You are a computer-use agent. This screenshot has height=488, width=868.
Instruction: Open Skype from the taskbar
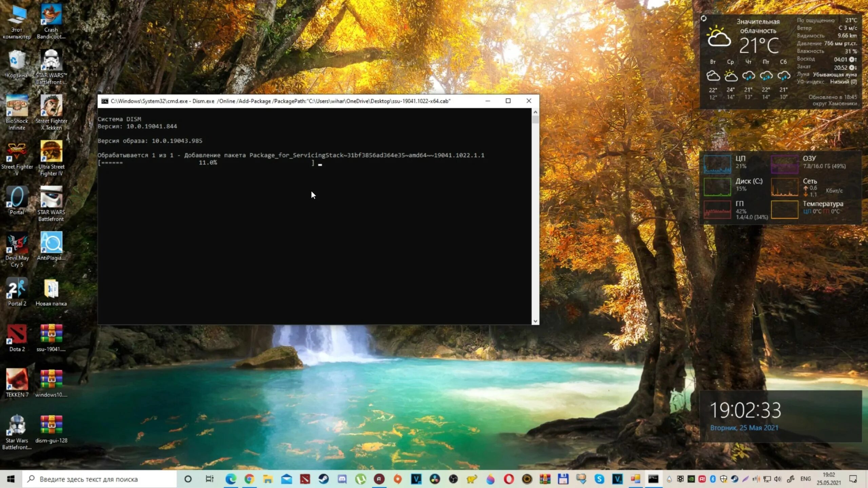point(599,479)
